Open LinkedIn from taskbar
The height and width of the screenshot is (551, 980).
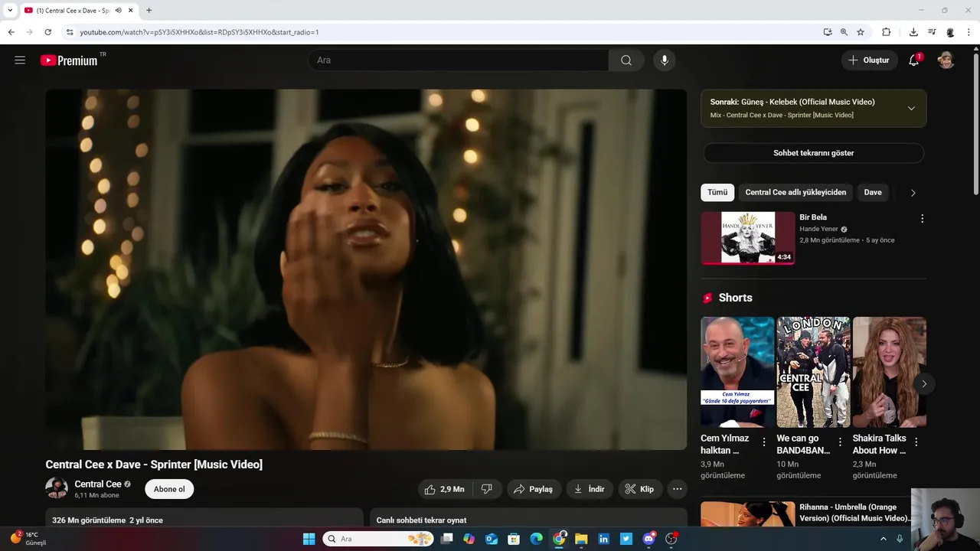(x=603, y=539)
